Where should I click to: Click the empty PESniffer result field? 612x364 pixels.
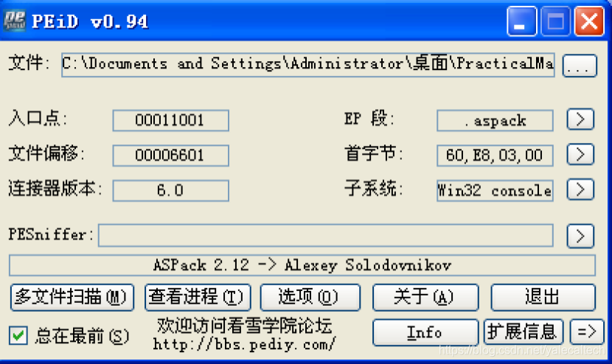(325, 235)
